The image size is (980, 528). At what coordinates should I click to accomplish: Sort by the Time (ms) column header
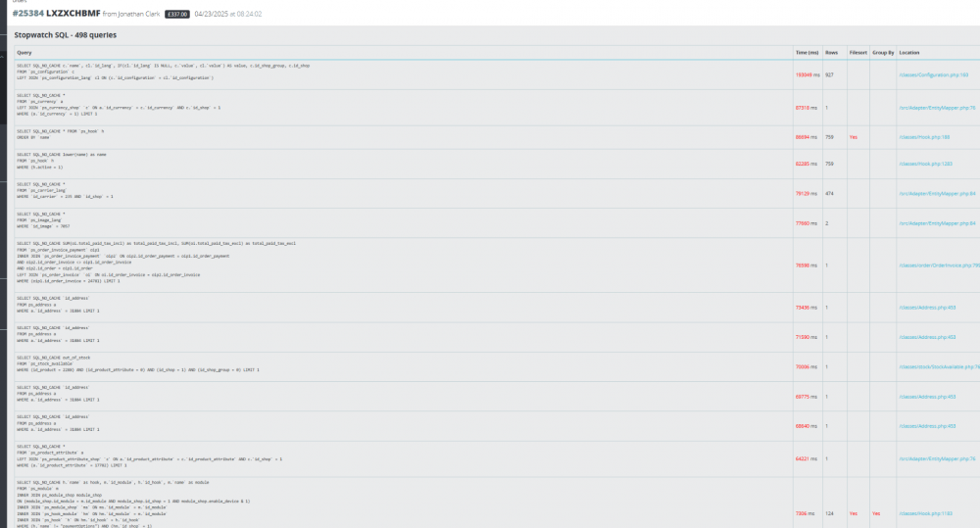[807, 53]
